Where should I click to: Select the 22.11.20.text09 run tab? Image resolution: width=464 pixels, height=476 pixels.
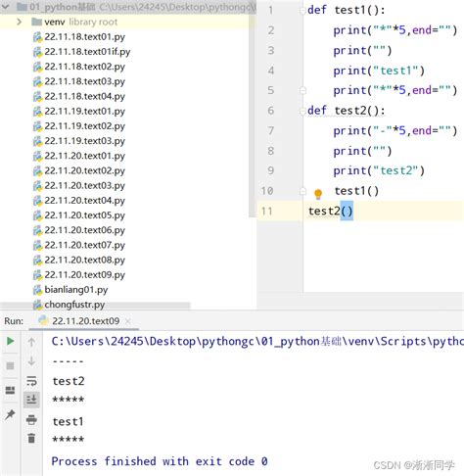coord(85,321)
